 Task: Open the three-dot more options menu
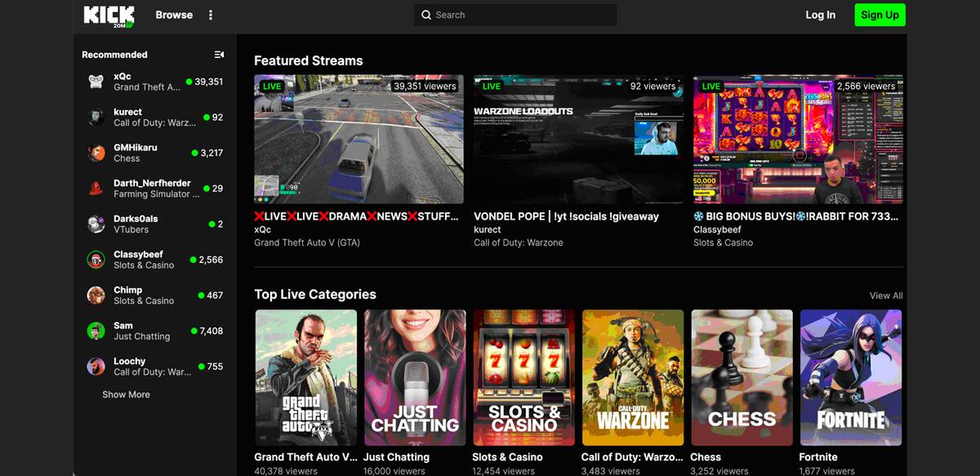tap(211, 16)
